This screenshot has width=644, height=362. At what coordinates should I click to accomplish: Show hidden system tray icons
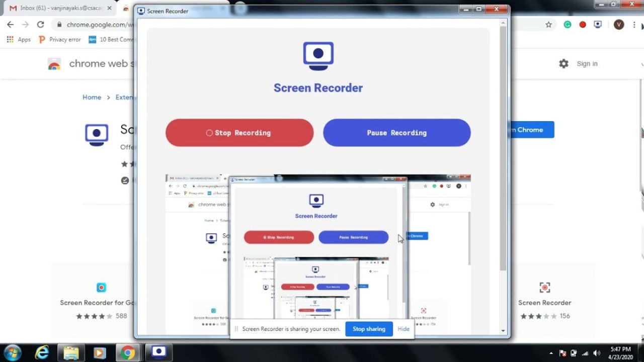pos(551,353)
